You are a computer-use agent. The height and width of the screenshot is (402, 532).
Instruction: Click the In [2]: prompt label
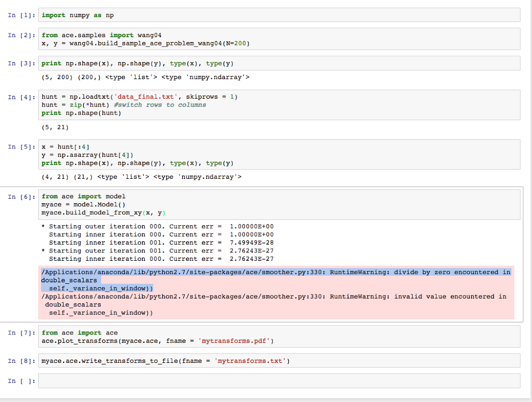[22, 35]
